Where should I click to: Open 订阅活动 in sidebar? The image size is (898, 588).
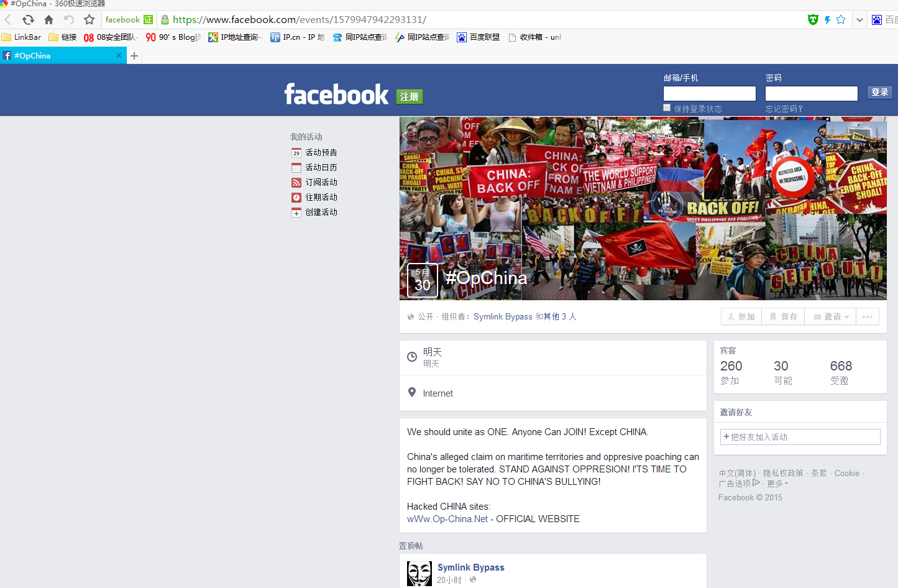point(314,182)
